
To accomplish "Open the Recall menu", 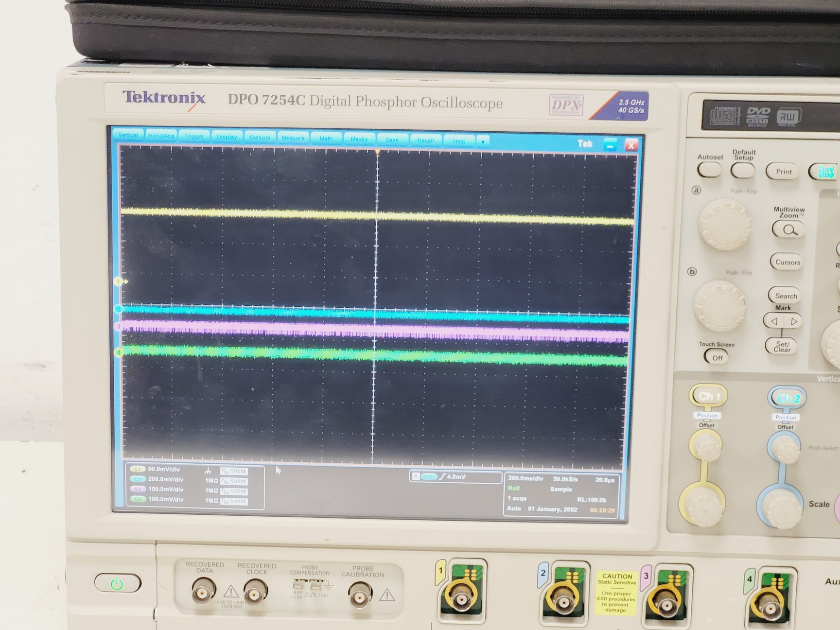I will point(425,140).
